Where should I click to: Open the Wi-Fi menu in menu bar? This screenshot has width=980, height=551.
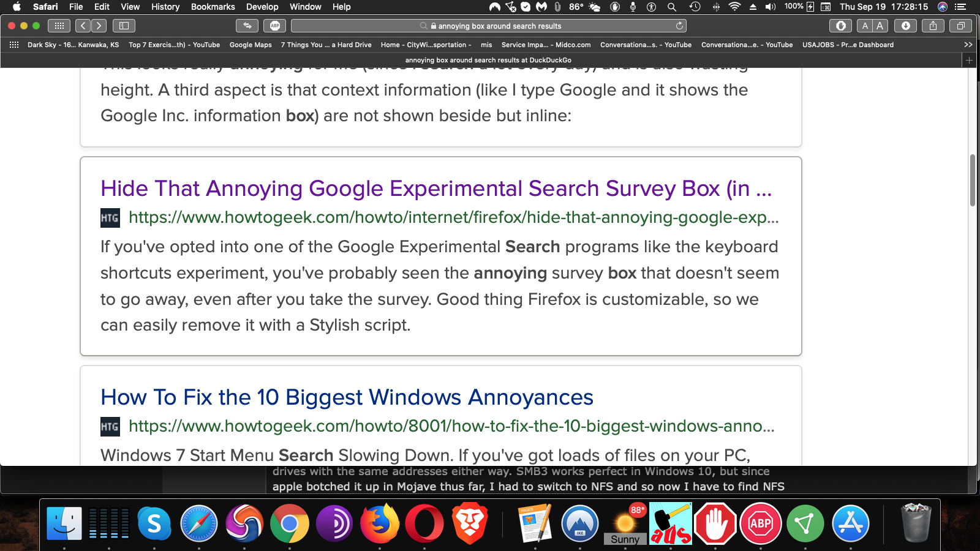(734, 7)
